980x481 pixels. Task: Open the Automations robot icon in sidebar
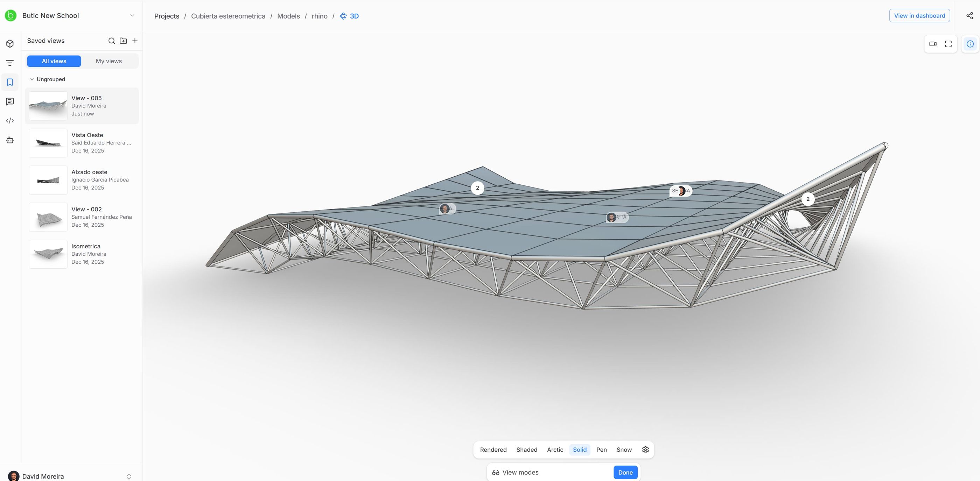pyautogui.click(x=10, y=140)
